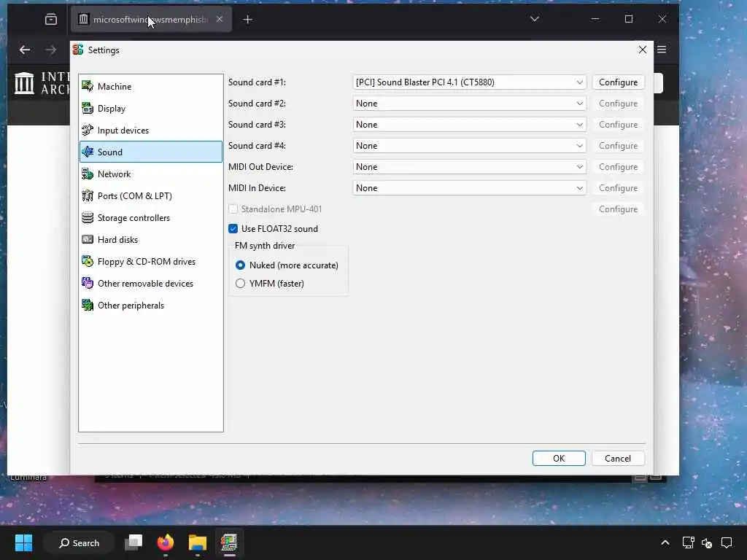Image resolution: width=747 pixels, height=560 pixels.
Task: Choose the Input devices icon in sidebar
Action: (x=88, y=130)
